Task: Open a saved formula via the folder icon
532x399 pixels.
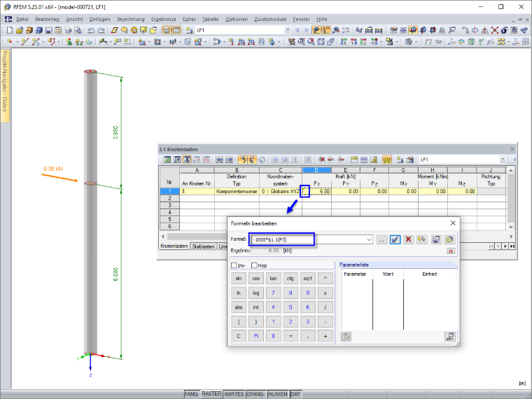Action: (x=449, y=239)
